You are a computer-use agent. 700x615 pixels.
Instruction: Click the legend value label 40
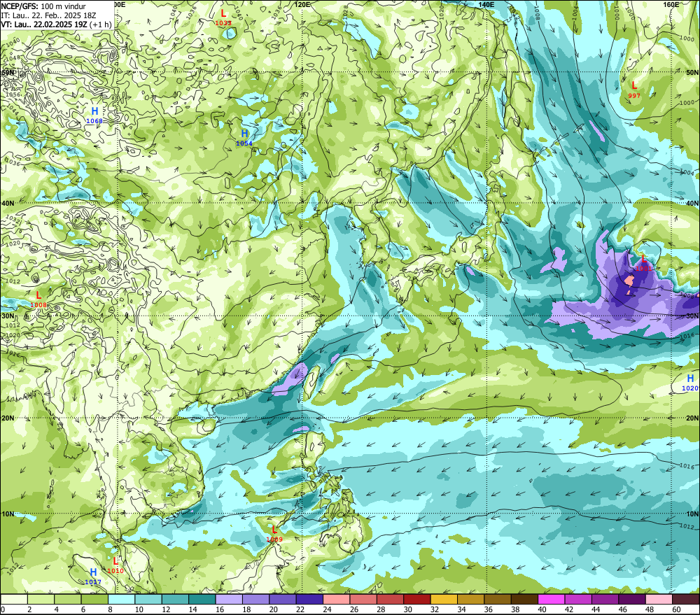(x=542, y=609)
